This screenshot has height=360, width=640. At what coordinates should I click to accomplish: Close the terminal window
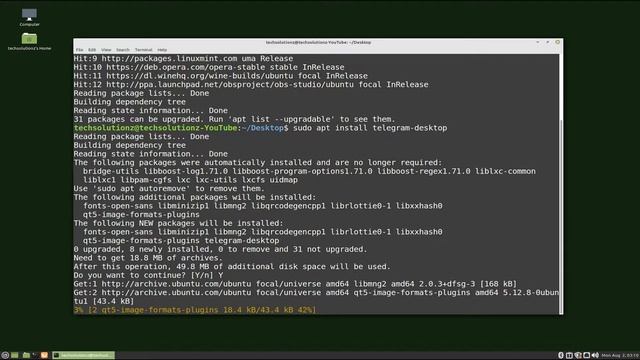[x=558, y=42]
